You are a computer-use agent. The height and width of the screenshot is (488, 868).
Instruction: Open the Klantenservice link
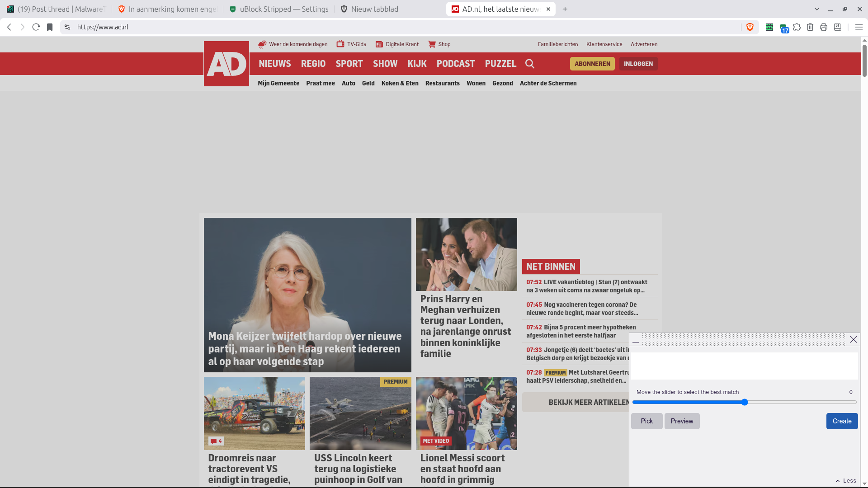click(x=604, y=44)
